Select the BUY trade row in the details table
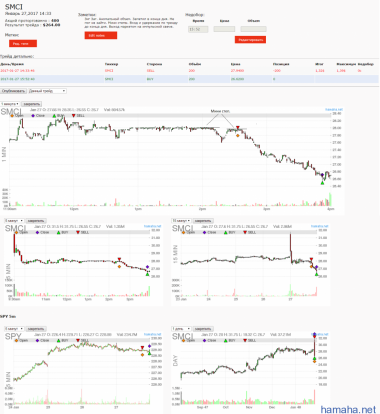The height and width of the screenshot is (414, 380). tap(189, 79)
